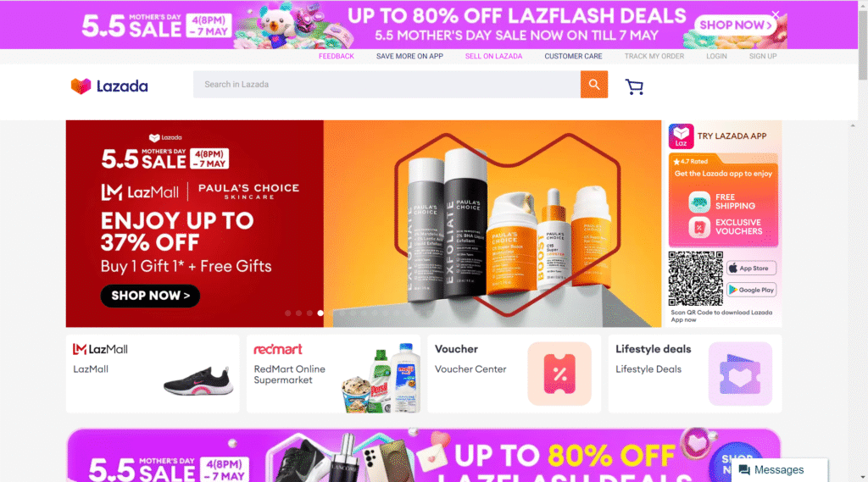
Task: Click the Laz app icon beside Try Lazada App
Action: pos(681,136)
